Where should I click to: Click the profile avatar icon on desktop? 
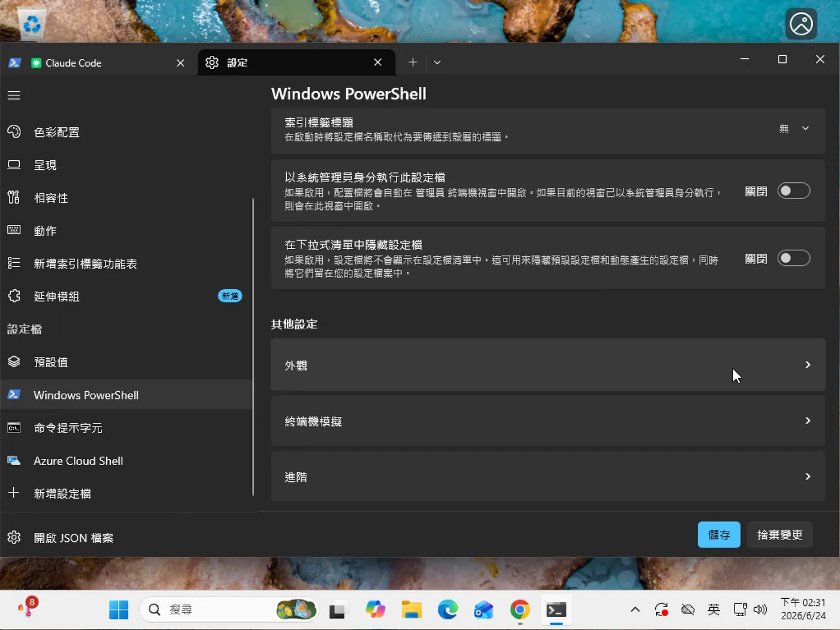click(801, 24)
